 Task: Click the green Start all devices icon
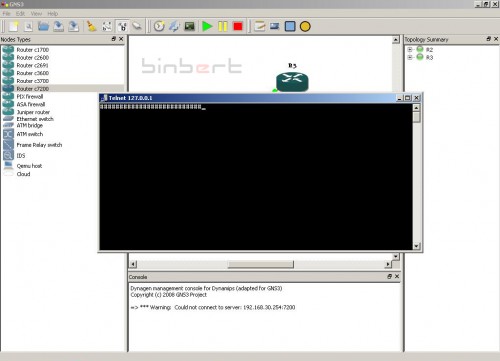click(207, 26)
